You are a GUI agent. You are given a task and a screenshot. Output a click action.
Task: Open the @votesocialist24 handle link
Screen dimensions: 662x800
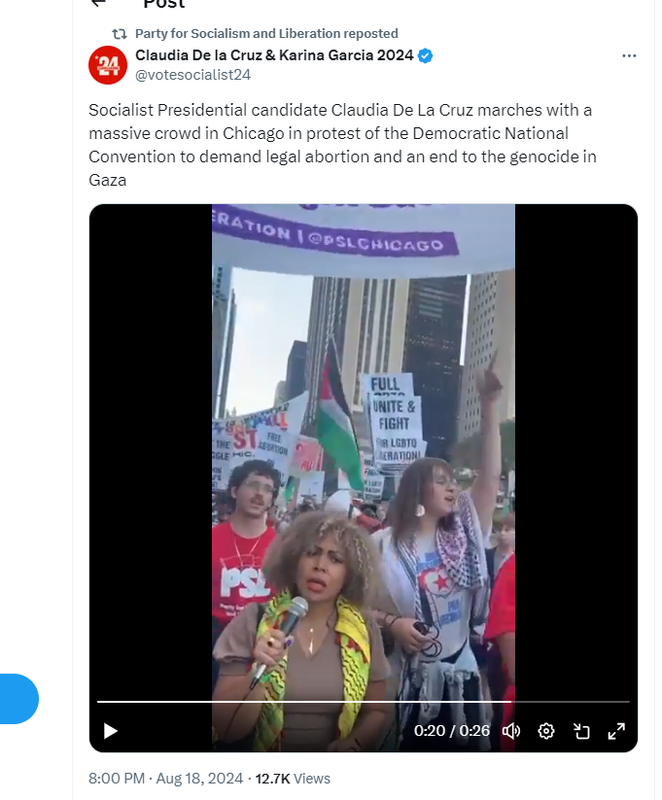(193, 74)
